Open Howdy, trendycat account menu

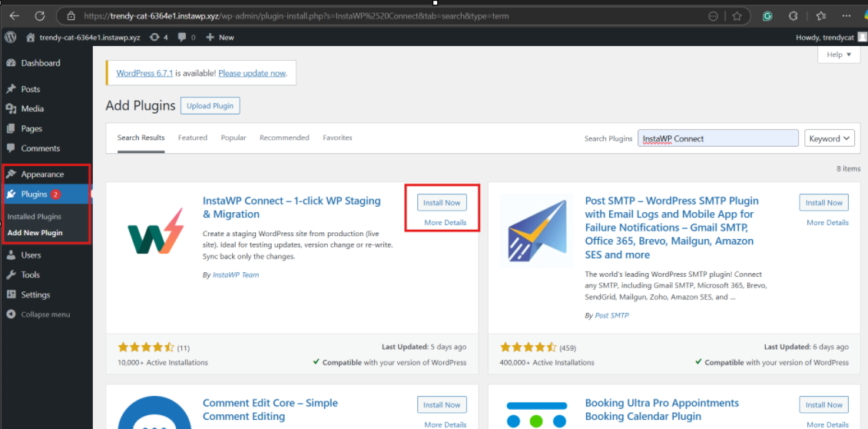tap(830, 38)
